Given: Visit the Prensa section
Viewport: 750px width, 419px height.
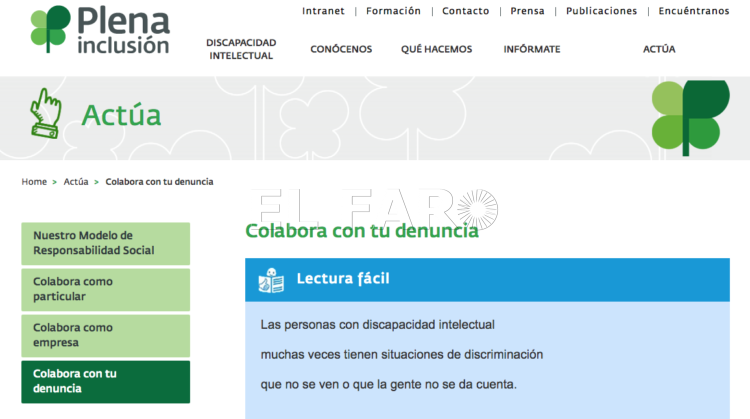Looking at the screenshot, I should 526,11.
